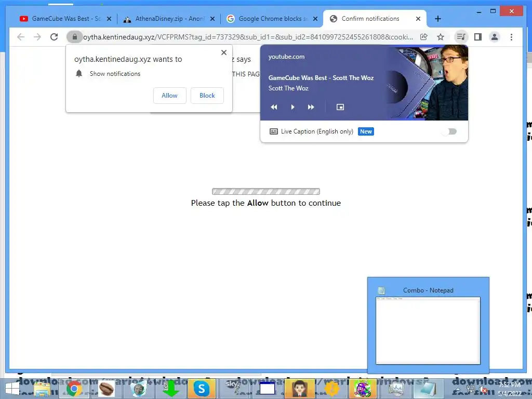This screenshot has width=532, height=399.
Task: Open the coffee bean taskbar app
Action: click(105, 389)
